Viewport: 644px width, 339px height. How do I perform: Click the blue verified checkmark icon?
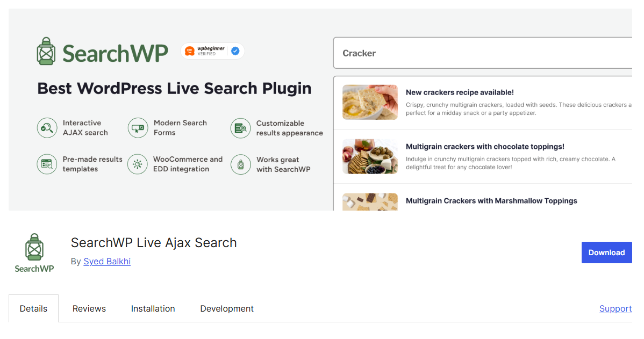pos(235,51)
